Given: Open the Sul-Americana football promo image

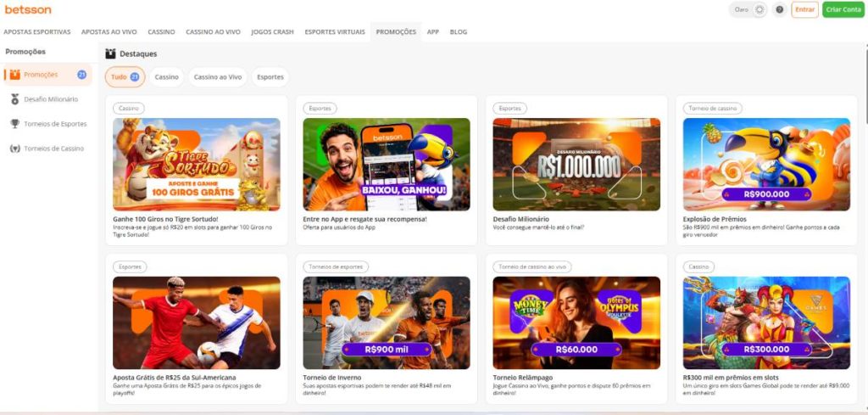Looking at the screenshot, I should click(197, 322).
